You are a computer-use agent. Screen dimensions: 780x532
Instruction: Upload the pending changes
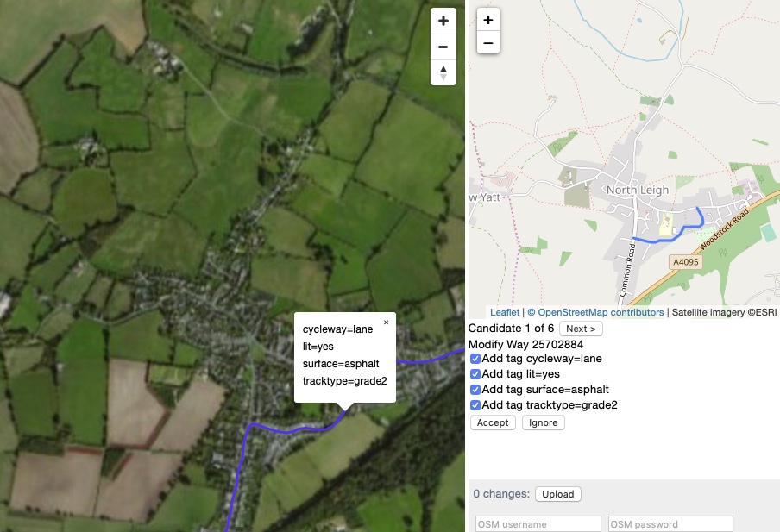557,493
